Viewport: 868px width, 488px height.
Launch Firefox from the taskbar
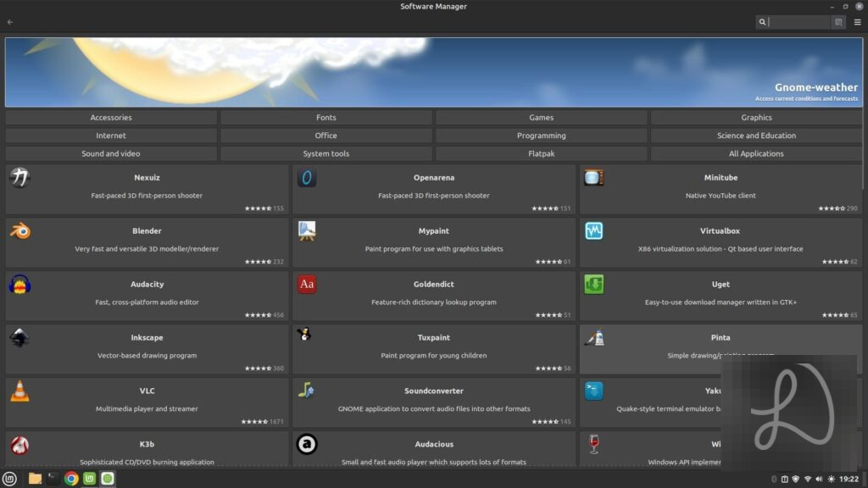(70, 479)
